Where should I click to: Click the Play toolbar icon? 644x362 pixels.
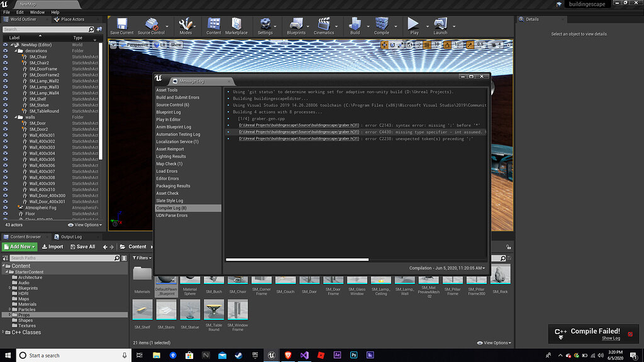[414, 26]
